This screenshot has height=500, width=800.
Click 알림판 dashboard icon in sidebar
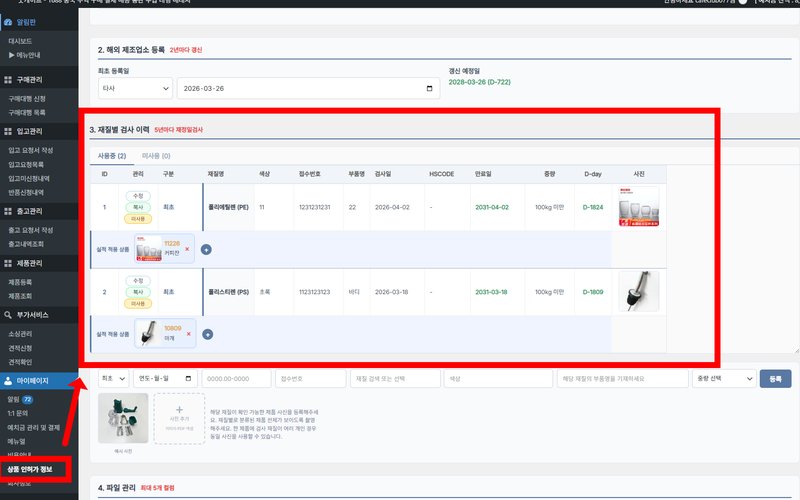pyautogui.click(x=9, y=21)
